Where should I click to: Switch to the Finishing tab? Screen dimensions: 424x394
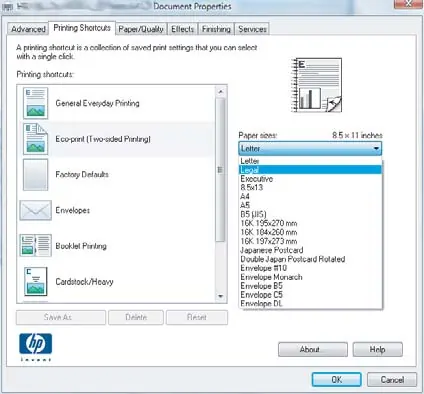pyautogui.click(x=216, y=29)
